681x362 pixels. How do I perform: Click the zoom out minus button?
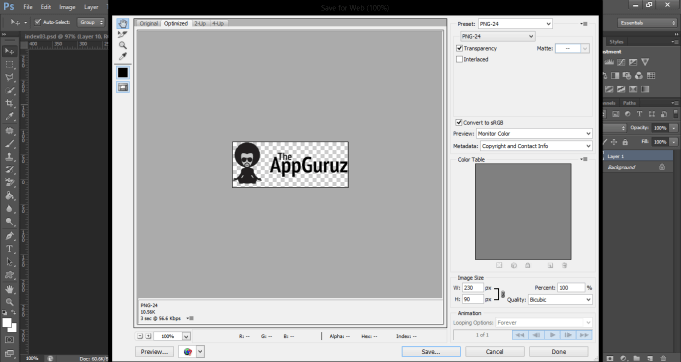(x=140, y=336)
